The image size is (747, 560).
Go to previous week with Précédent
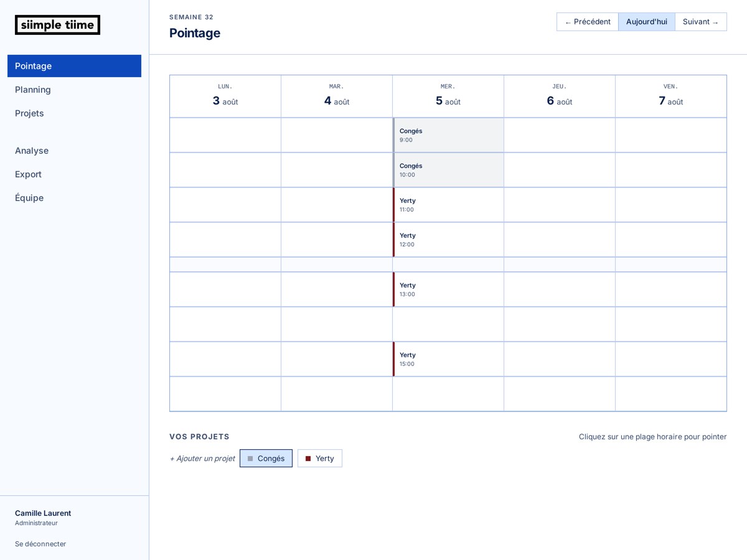[x=588, y=22]
